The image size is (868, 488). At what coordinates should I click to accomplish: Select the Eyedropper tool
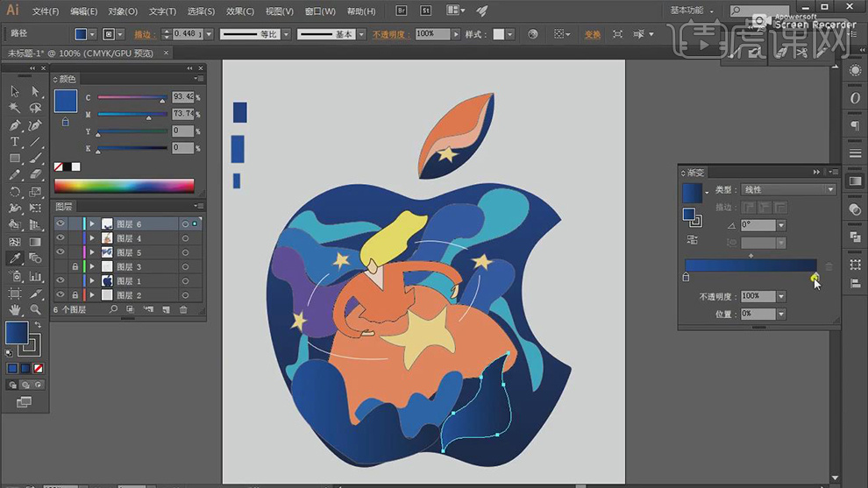coord(15,258)
